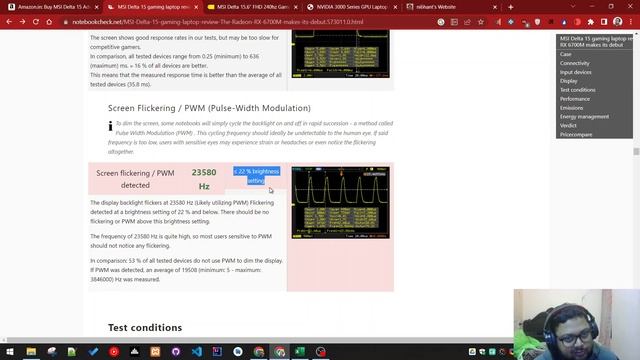The height and width of the screenshot is (360, 640).
Task: Click the webcam overlay video
Action: coord(577,324)
